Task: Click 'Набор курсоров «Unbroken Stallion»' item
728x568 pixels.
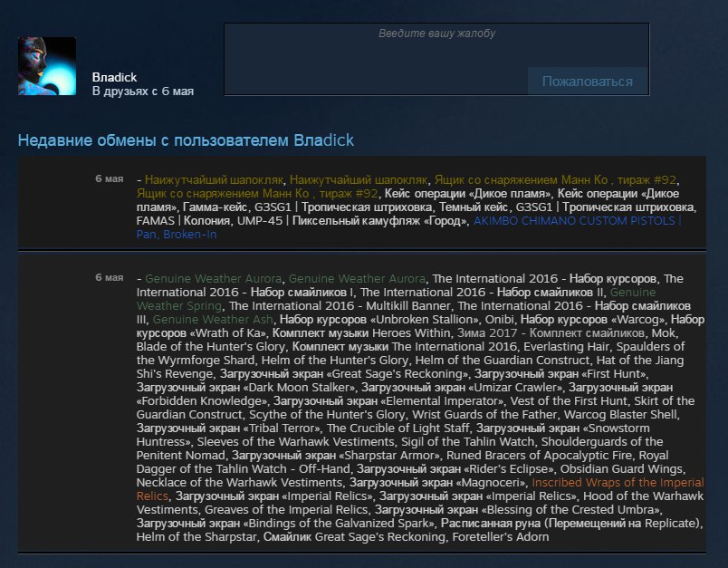Action: 379,320
